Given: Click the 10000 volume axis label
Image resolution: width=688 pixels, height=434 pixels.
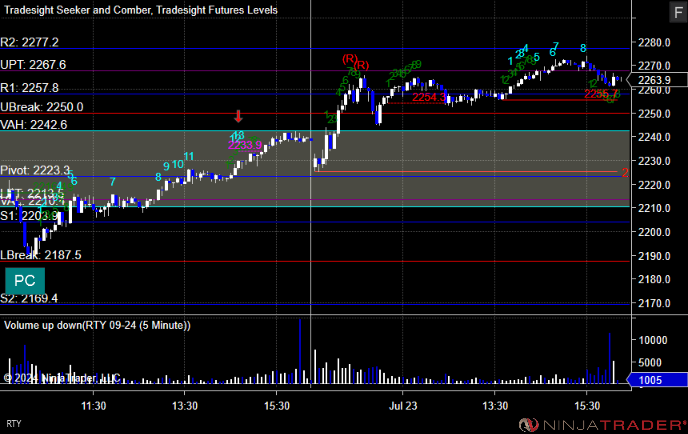Looking at the screenshot, I should 653,340.
